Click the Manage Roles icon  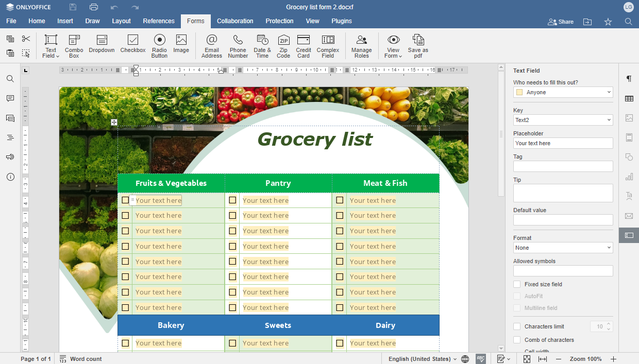point(361,44)
